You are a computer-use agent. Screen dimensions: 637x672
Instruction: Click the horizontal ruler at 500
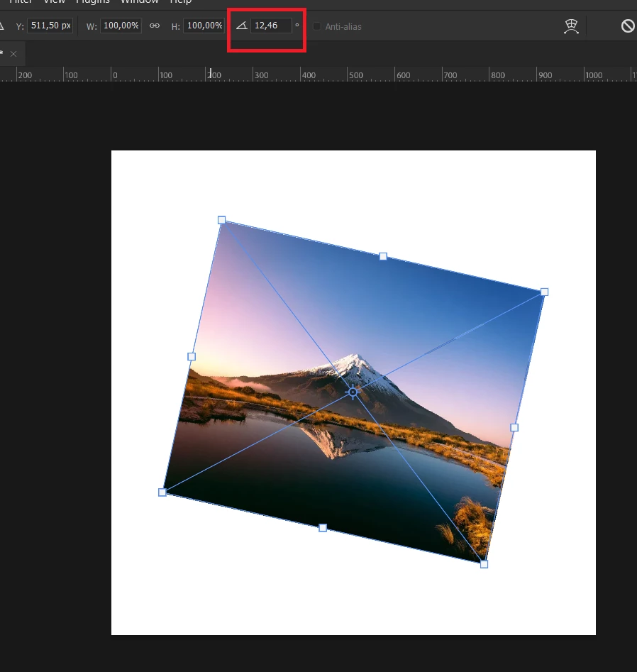[x=355, y=75]
